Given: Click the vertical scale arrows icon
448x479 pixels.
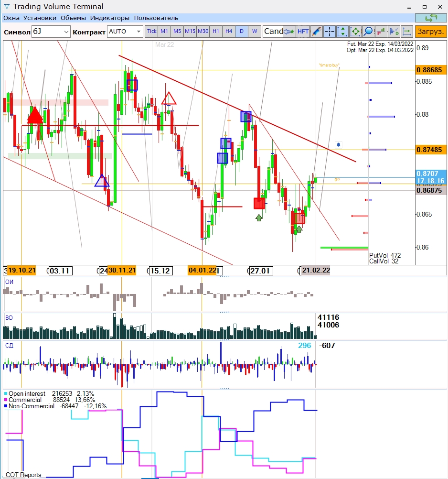Looking at the screenshot, I should click(x=342, y=32).
